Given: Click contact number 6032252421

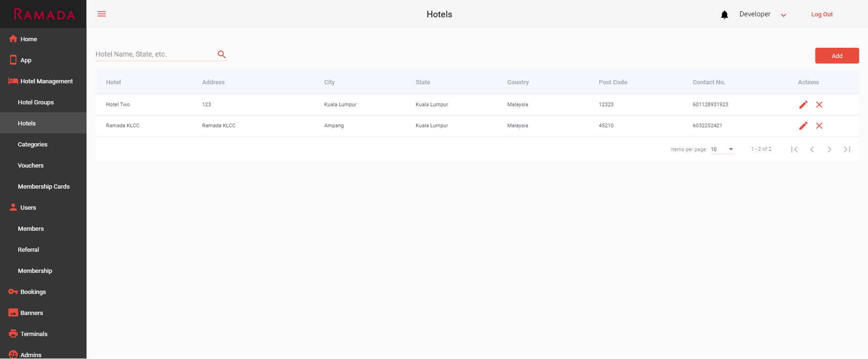Looking at the screenshot, I should (x=707, y=126).
